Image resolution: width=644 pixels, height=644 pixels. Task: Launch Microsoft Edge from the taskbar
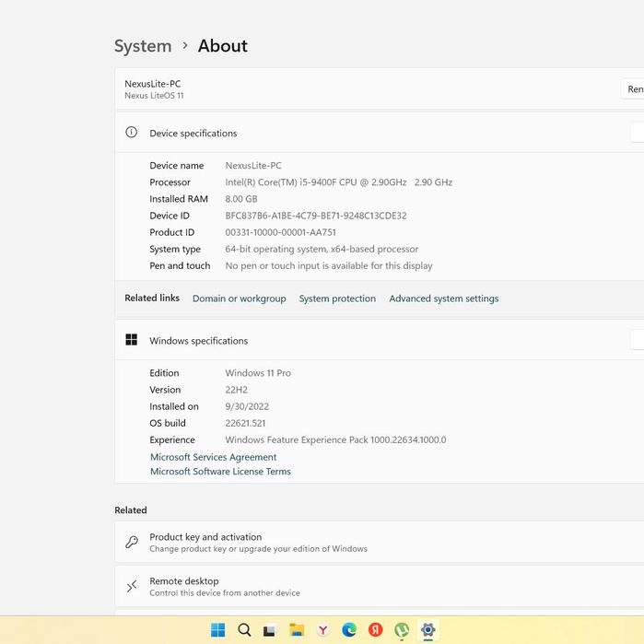[349, 629]
